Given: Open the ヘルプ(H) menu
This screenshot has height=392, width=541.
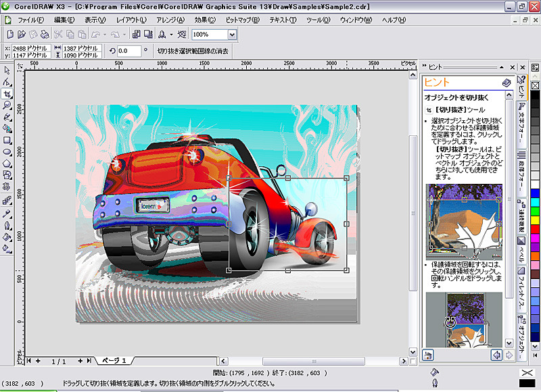Looking at the screenshot, I should tap(394, 20).
